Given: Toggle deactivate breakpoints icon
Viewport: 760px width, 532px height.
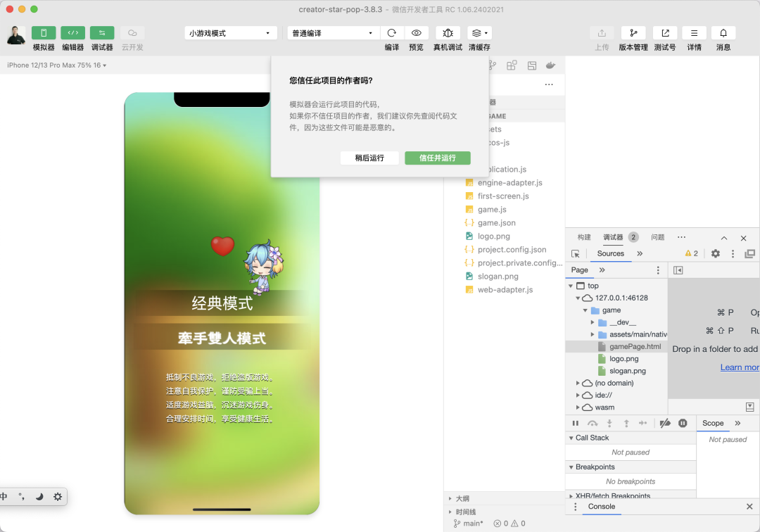Looking at the screenshot, I should coord(665,423).
